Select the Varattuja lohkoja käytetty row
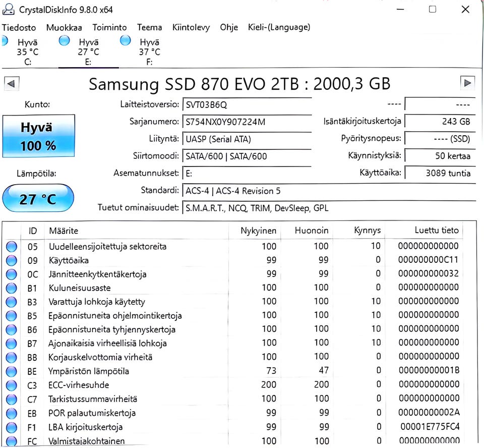Screen dimensions: 484x448 (x=233, y=302)
